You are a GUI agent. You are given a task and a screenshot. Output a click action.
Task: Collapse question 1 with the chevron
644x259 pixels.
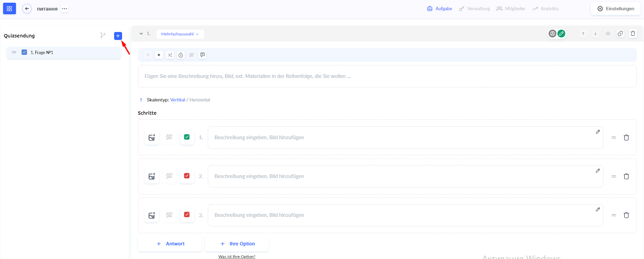click(141, 34)
